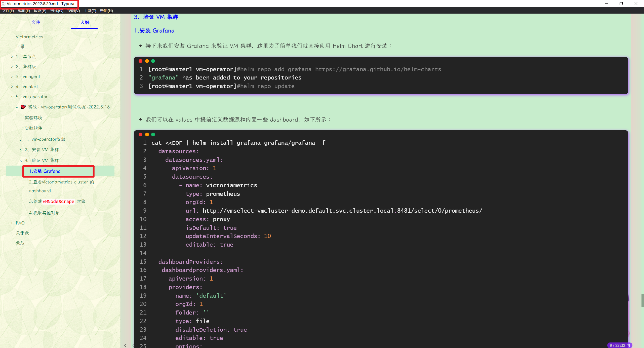Go to 4.抓取其他对象 outline entry
The width and height of the screenshot is (644, 348).
(44, 213)
